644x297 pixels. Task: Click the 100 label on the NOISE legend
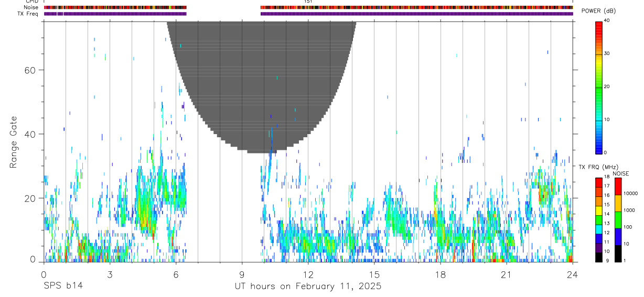627,227
